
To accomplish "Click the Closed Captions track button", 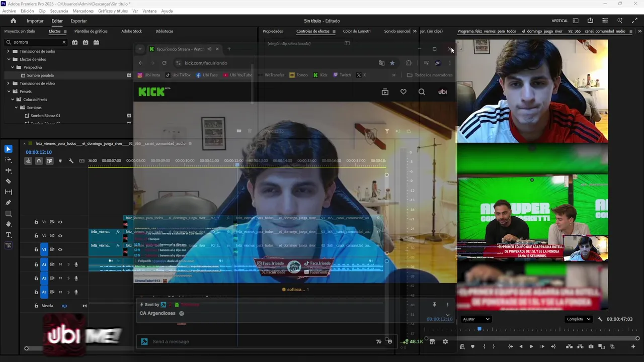I will coord(82,161).
